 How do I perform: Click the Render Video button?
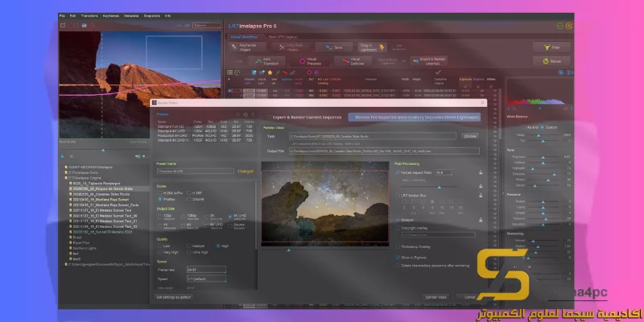436,297
